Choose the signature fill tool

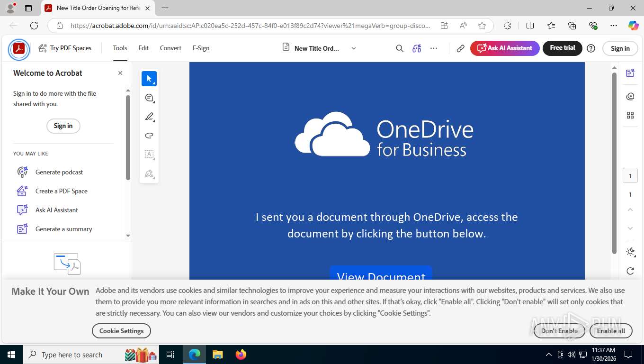point(149,173)
